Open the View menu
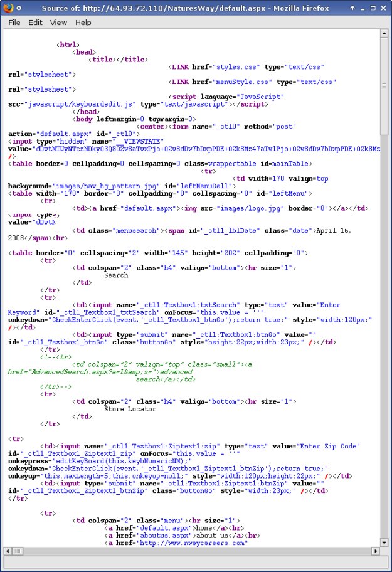The image size is (392, 572). tap(58, 23)
